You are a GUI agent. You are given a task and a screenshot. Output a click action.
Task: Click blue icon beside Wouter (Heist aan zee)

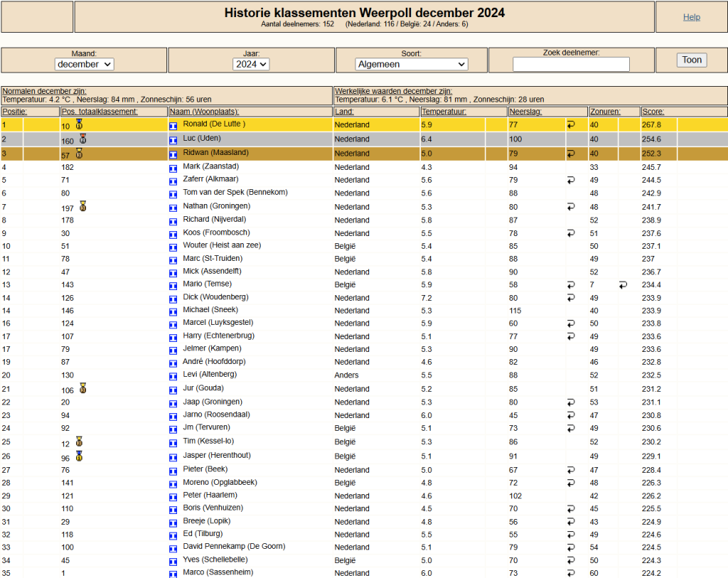pos(173,246)
